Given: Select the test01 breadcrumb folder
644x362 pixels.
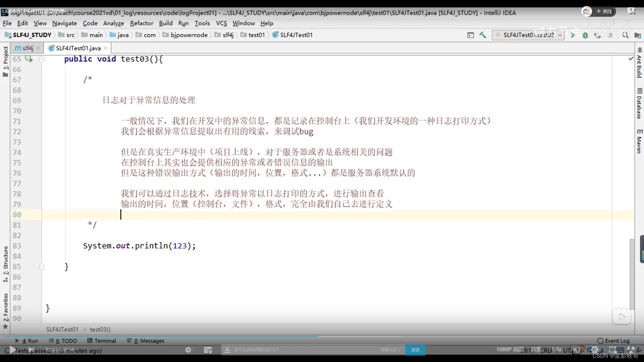Looking at the screenshot, I should point(253,35).
